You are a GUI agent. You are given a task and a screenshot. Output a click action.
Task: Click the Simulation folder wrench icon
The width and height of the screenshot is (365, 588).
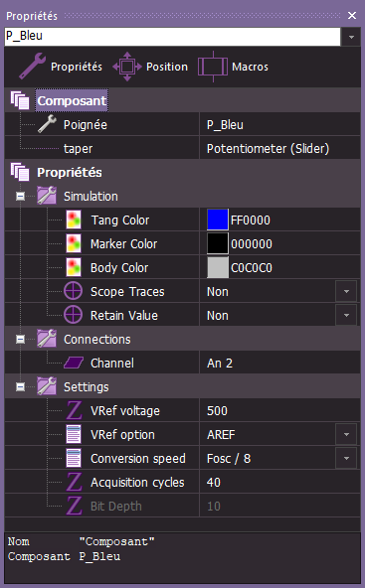click(x=47, y=196)
